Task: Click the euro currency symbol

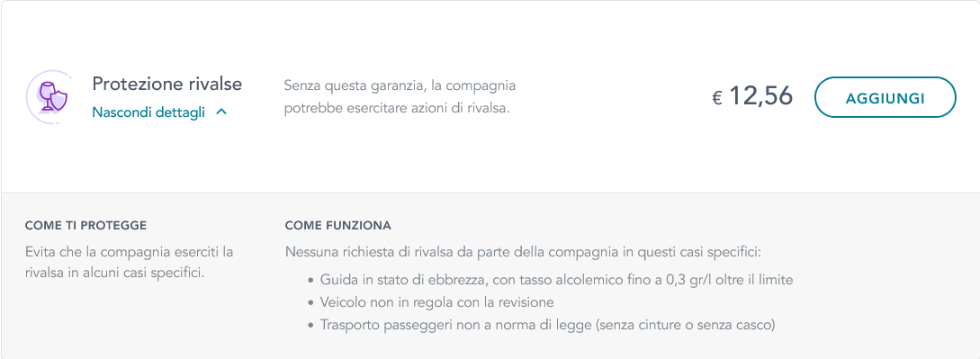Action: click(x=717, y=98)
